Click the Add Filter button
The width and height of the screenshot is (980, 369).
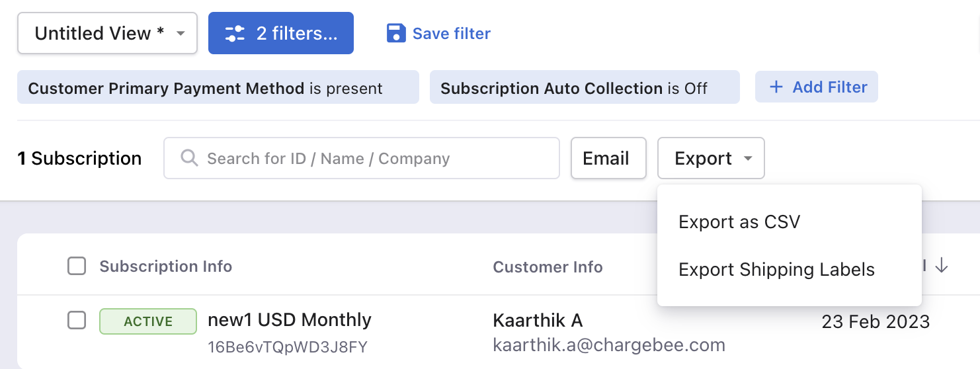click(817, 87)
